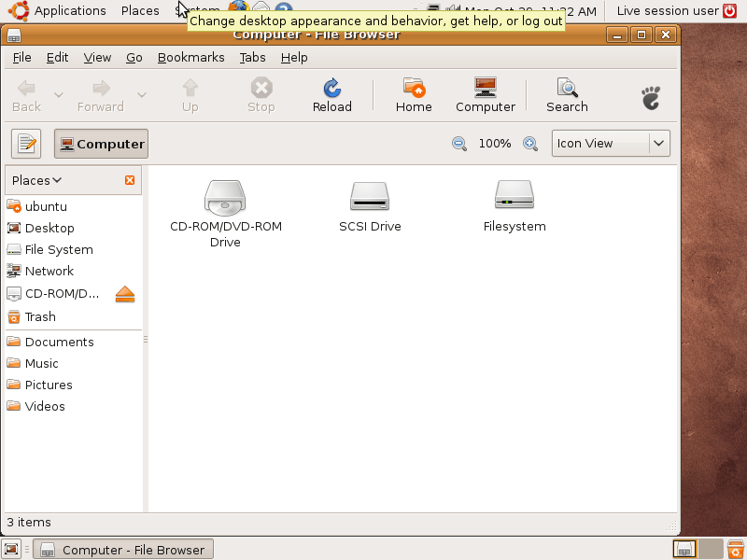Go Back in folder history
The width and height of the screenshot is (747, 560).
click(27, 95)
